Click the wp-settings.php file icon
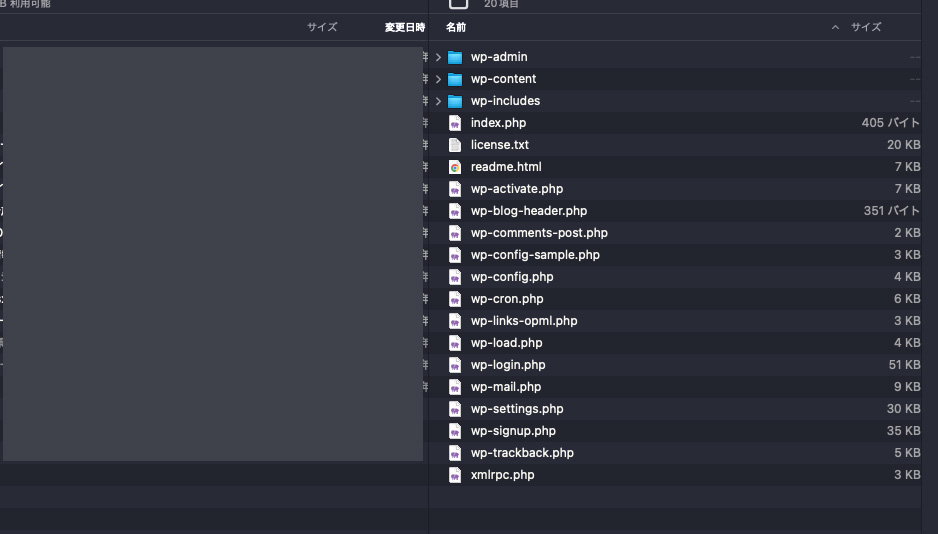 pos(455,410)
